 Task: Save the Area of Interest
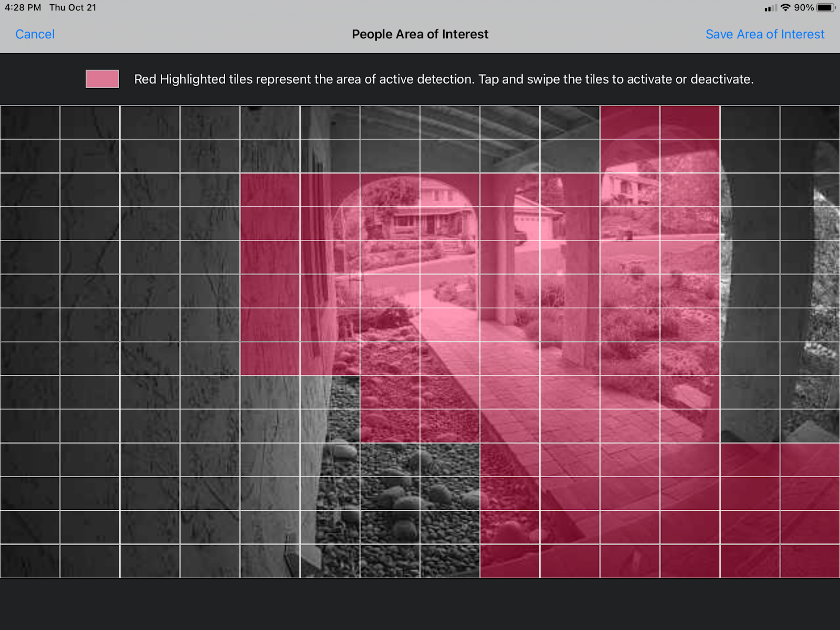764,34
